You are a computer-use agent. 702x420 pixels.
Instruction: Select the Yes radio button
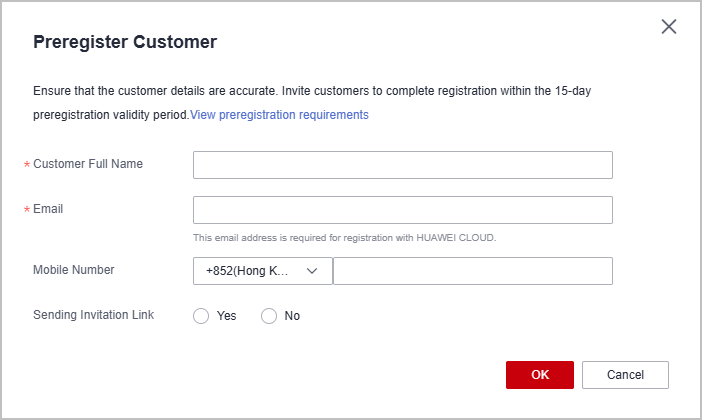[201, 316]
